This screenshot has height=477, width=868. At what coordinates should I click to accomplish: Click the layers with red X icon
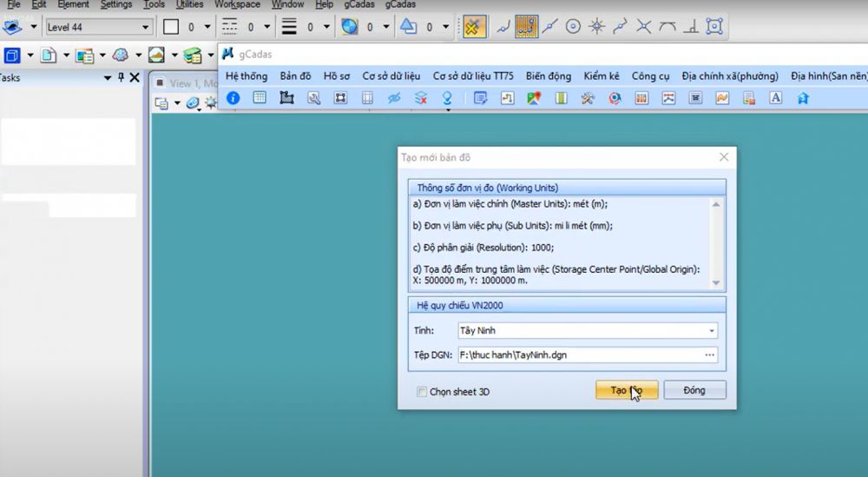[x=421, y=98]
